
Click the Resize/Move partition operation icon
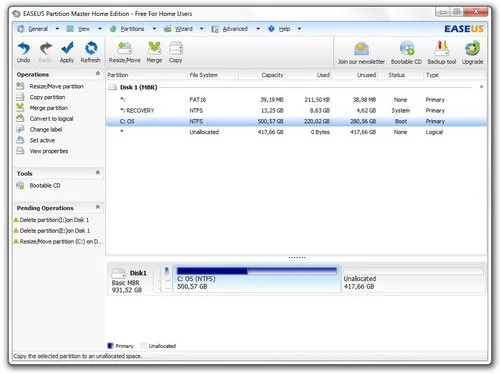pos(20,86)
